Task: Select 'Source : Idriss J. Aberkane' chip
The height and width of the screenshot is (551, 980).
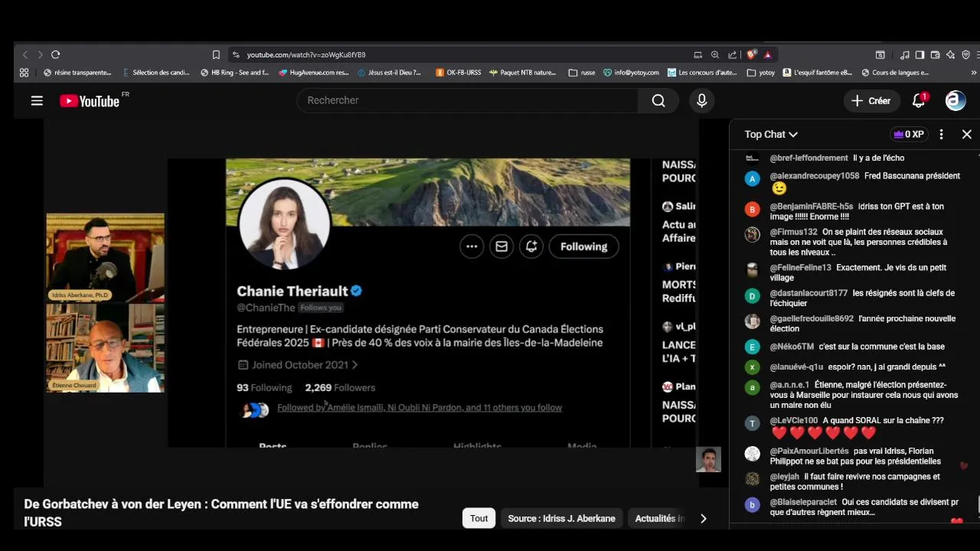Action: tap(561, 518)
